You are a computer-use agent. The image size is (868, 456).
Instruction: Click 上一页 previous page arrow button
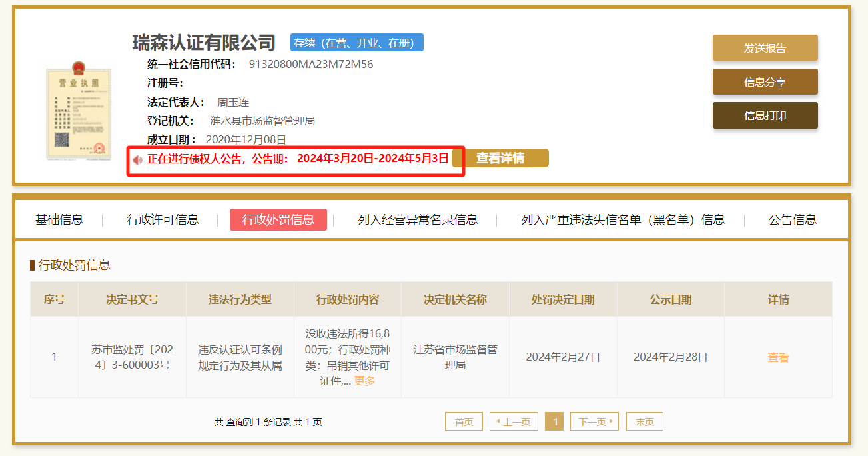514,422
